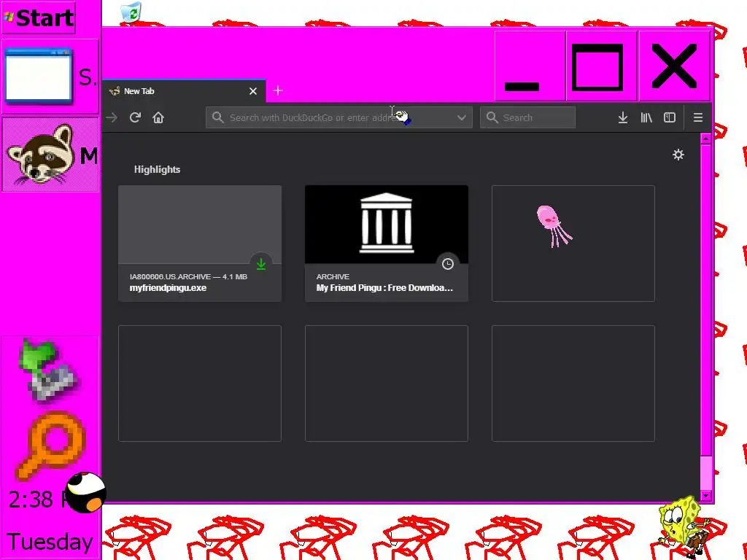Viewport: 747px width, 560px height.
Task: Open the myfriendpingu.exe download highlight
Action: [x=200, y=244]
